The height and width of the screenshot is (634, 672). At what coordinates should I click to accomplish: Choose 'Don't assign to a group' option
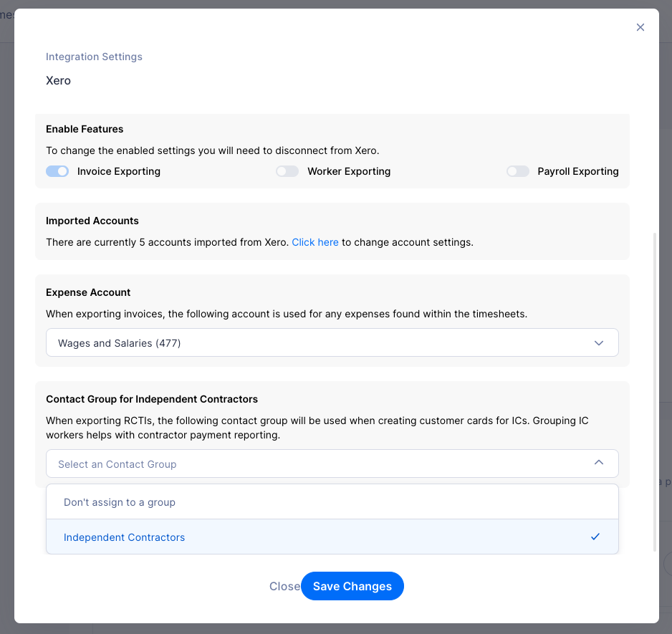coord(332,502)
